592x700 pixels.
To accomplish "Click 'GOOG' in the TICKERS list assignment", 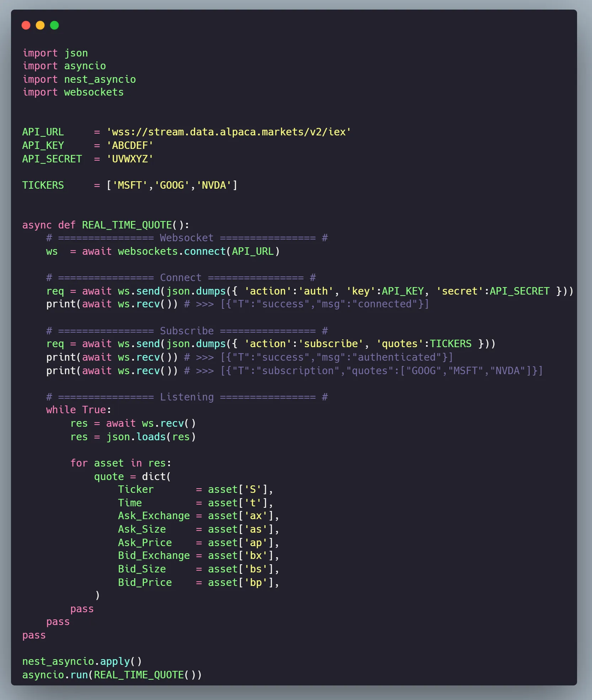I will [x=172, y=185].
